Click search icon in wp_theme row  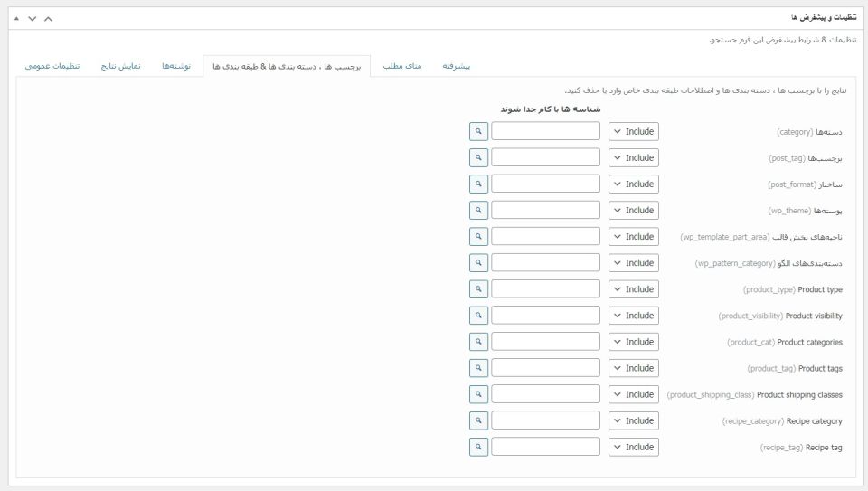pyautogui.click(x=479, y=210)
